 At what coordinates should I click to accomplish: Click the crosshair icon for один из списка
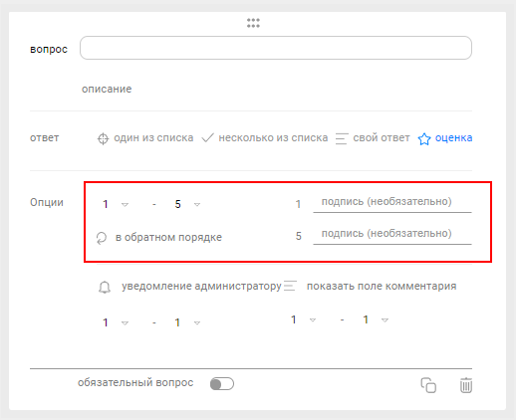click(103, 138)
